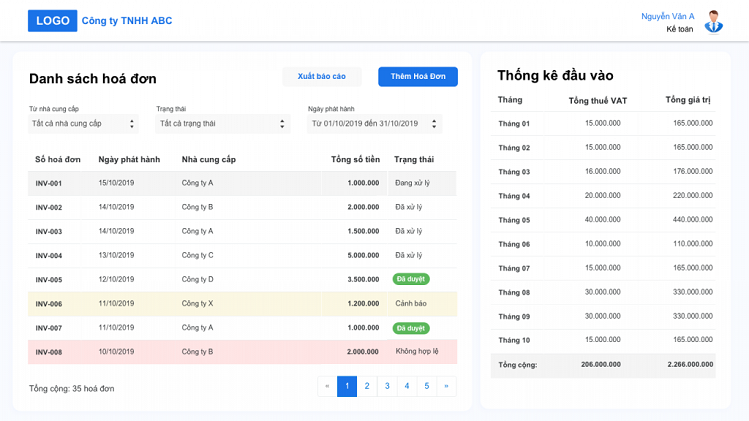Go to next pages with » arrow
749x421 pixels.
446,386
